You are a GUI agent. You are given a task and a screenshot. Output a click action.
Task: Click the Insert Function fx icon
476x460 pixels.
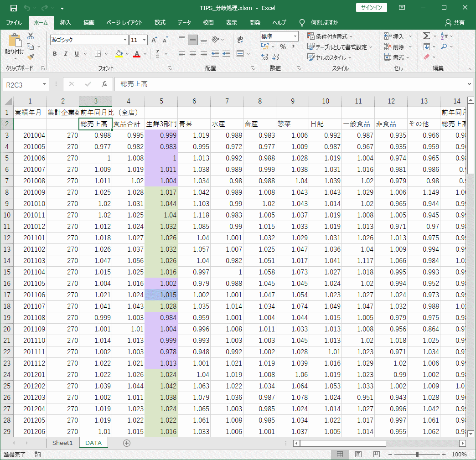coord(104,84)
